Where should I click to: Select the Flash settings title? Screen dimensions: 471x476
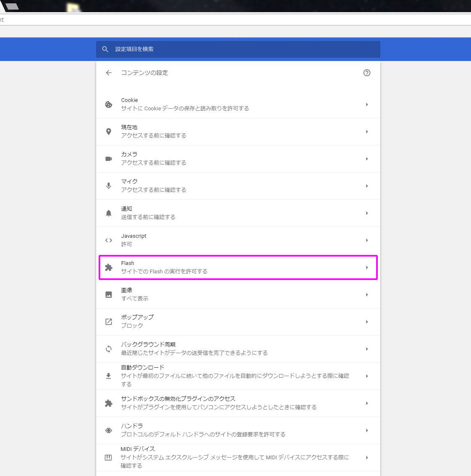(x=127, y=263)
